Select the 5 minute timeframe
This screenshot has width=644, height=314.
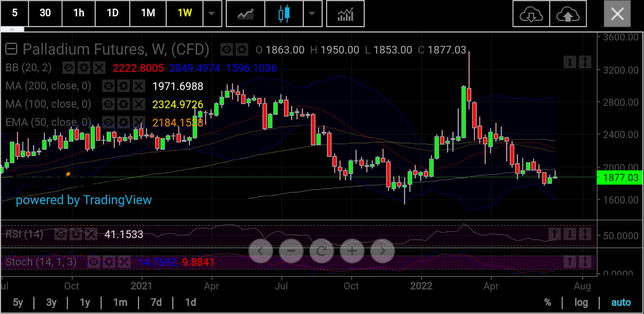click(14, 13)
